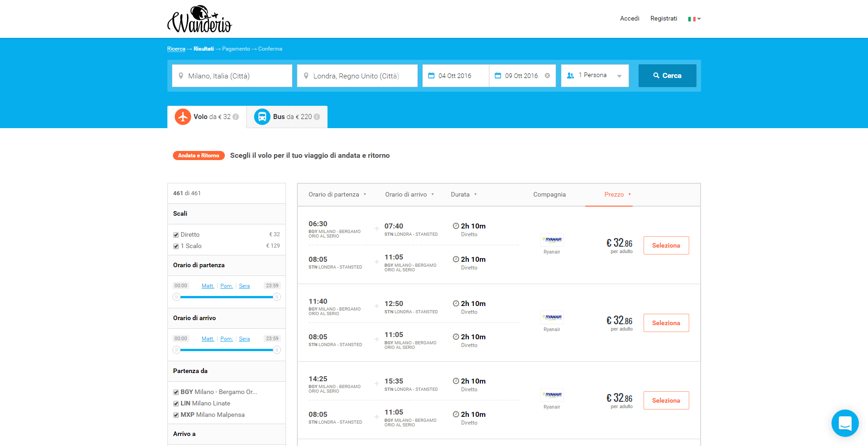Viewport: 868px width, 446px height.
Task: Filter departure time by Sera
Action: click(x=244, y=286)
